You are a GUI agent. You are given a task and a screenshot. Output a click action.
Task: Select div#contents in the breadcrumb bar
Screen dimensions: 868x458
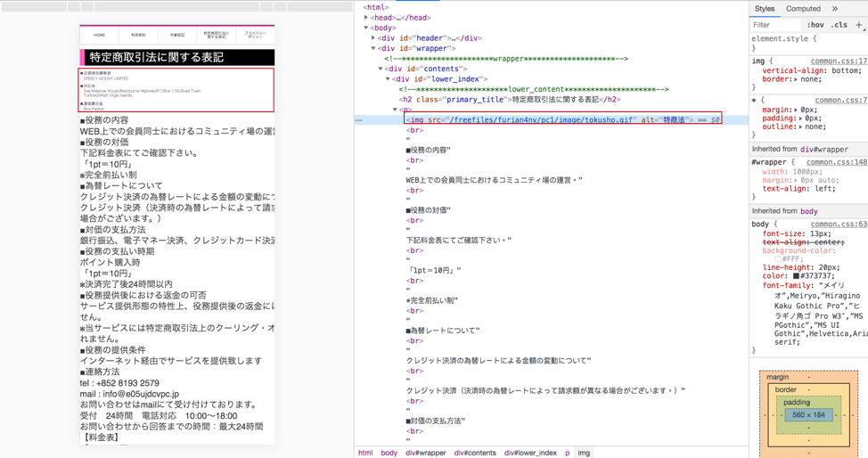(475, 453)
